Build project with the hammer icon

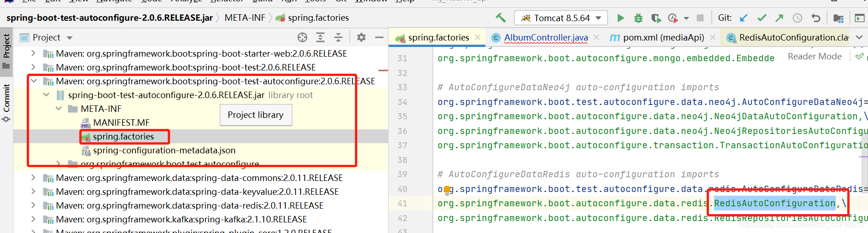501,18
